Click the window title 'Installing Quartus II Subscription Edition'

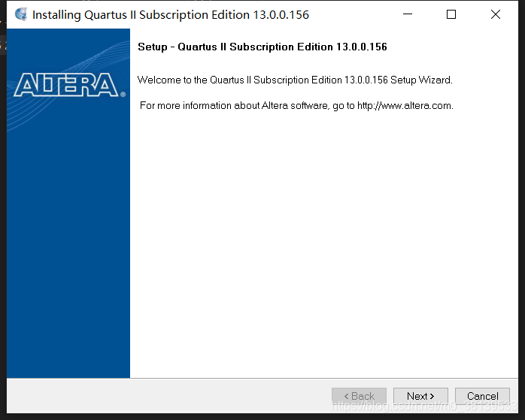pyautogui.click(x=171, y=15)
